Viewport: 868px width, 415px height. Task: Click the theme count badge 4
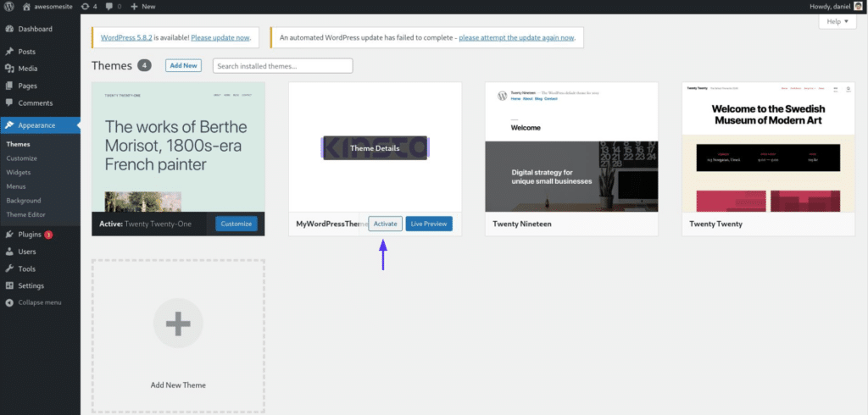(x=144, y=65)
